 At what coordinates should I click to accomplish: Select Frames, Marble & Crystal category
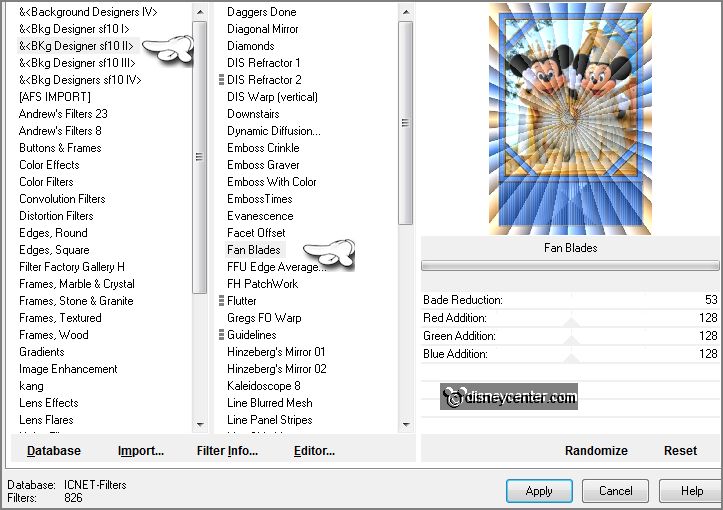tap(77, 284)
